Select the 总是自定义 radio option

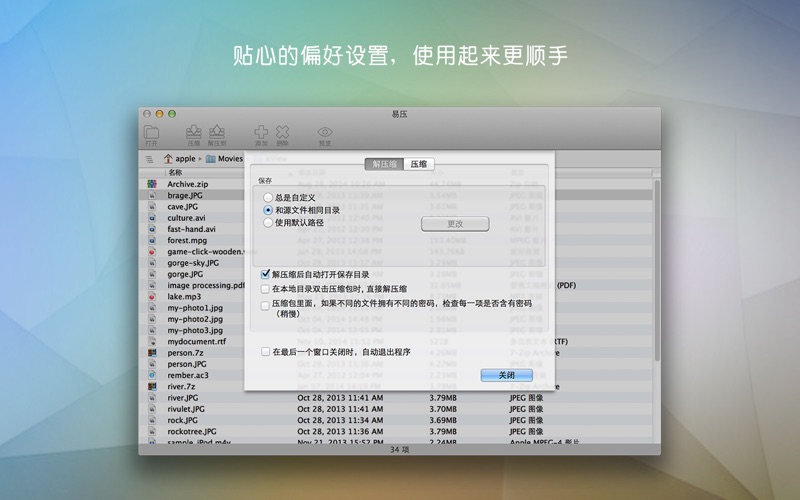268,198
